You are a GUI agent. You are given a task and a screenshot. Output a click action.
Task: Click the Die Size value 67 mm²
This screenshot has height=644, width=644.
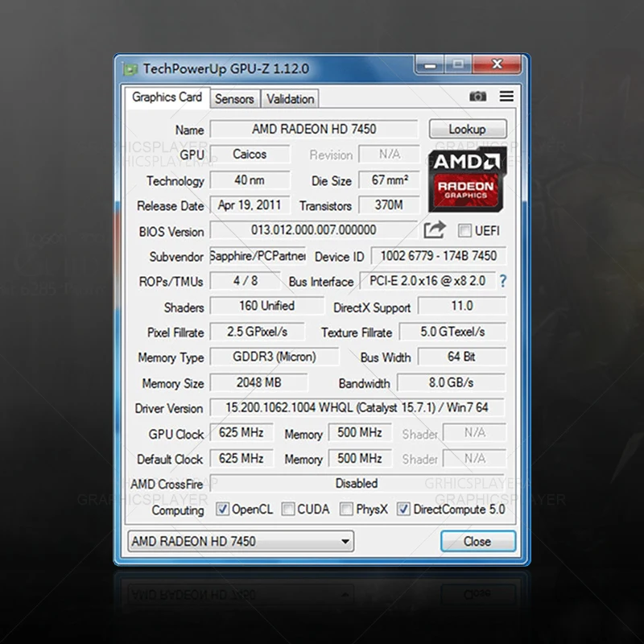[390, 180]
